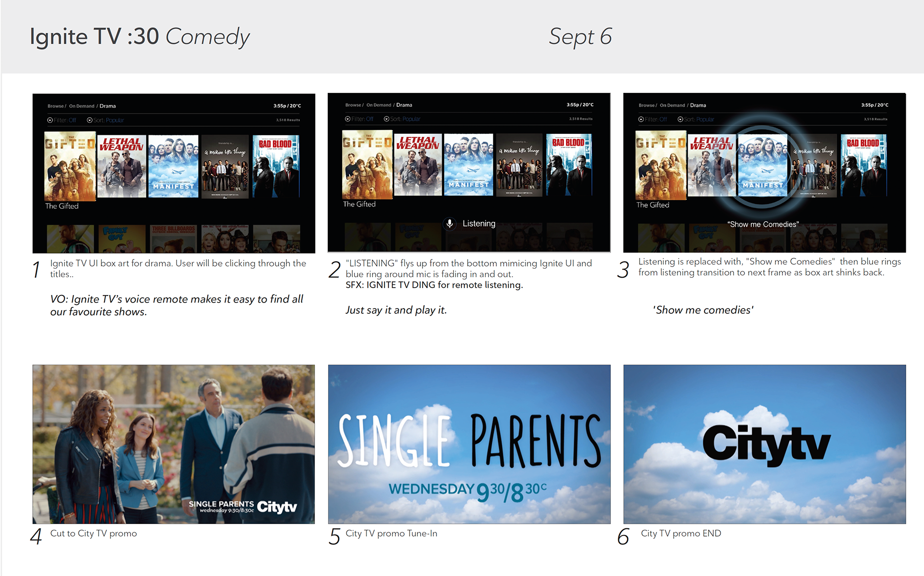Click the microphone icon beside Listening in frame 2
Image resolution: width=924 pixels, height=576 pixels.
(x=449, y=224)
